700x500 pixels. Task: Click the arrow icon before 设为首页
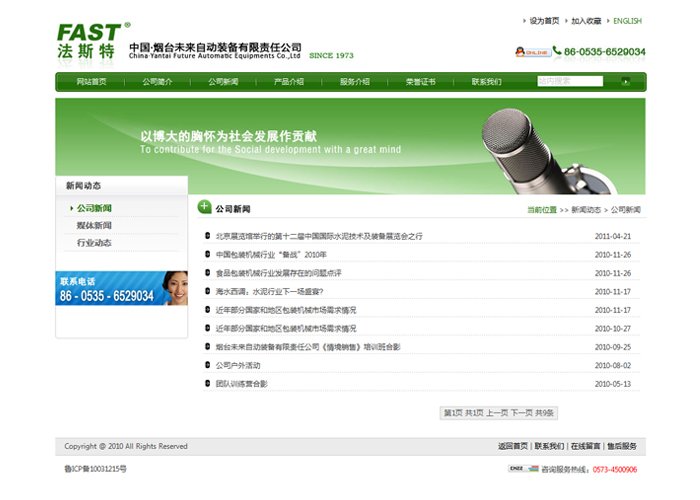(x=524, y=21)
